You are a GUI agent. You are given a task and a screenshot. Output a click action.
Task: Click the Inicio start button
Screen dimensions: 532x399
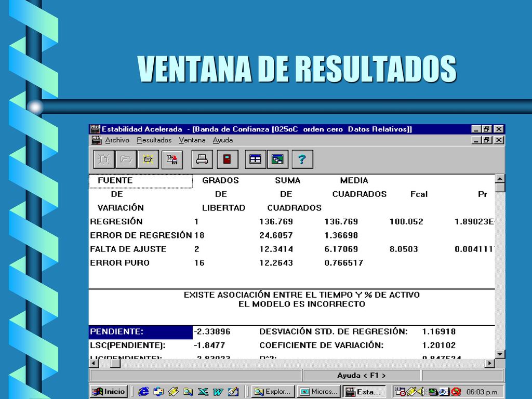click(109, 392)
